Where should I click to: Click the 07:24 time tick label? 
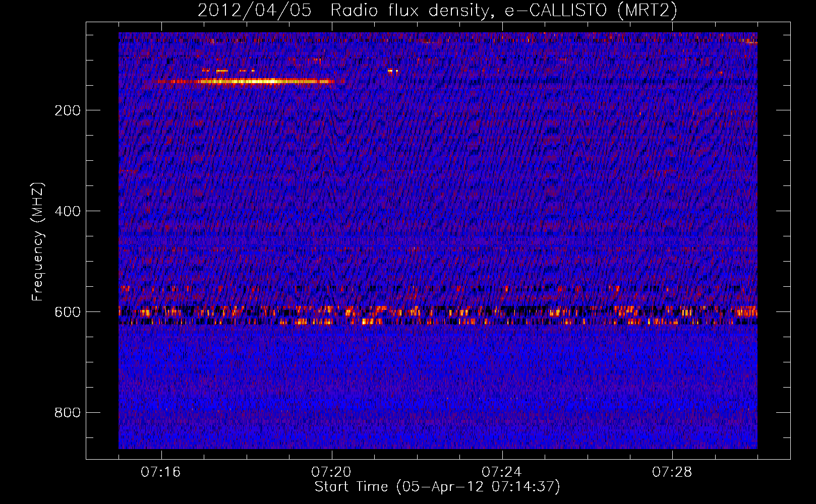point(502,472)
